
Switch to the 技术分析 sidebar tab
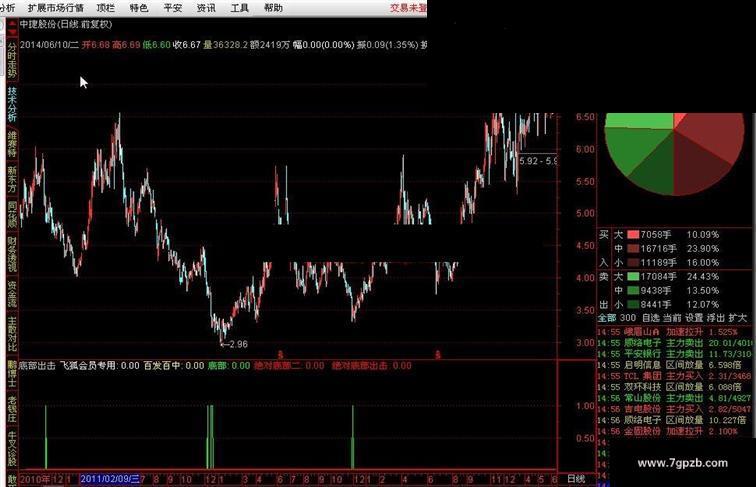[12, 103]
